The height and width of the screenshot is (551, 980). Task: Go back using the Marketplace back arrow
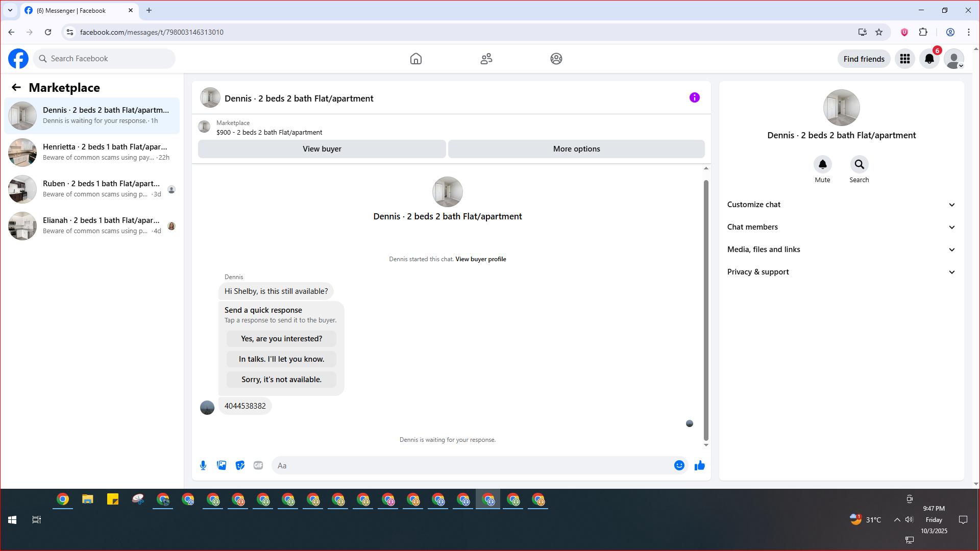(16, 87)
